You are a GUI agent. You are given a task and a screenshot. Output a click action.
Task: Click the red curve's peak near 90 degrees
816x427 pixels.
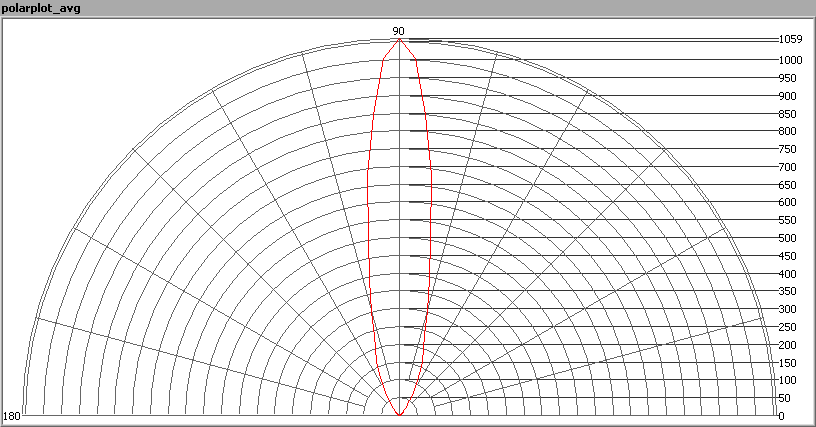(399, 40)
